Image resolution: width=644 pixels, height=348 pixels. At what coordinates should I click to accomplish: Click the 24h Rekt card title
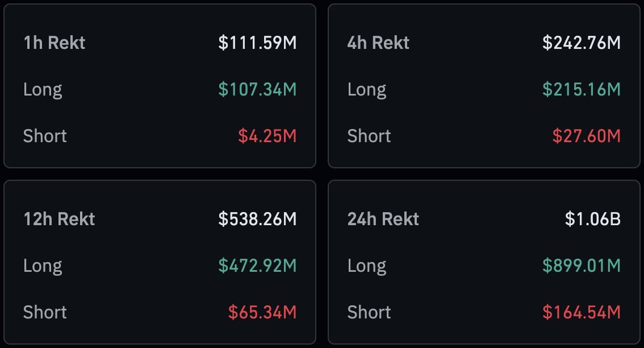(x=383, y=219)
